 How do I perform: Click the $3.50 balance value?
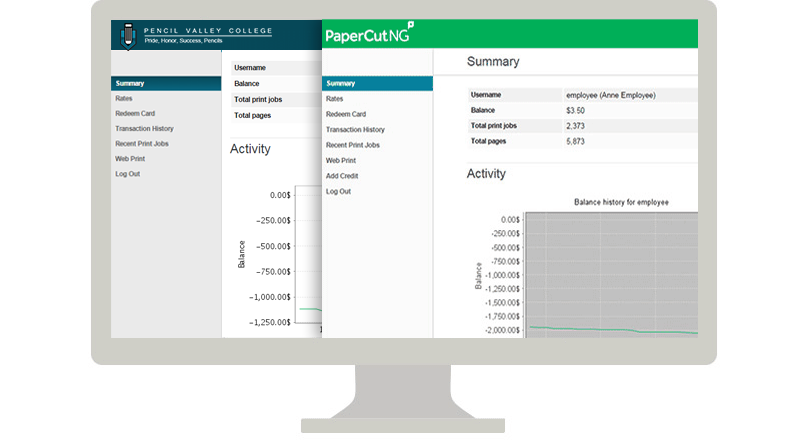[575, 111]
